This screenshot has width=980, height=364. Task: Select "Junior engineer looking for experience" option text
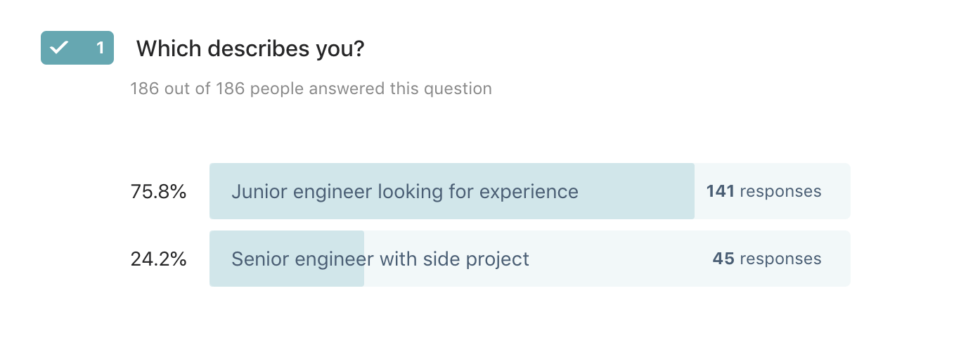point(405,191)
